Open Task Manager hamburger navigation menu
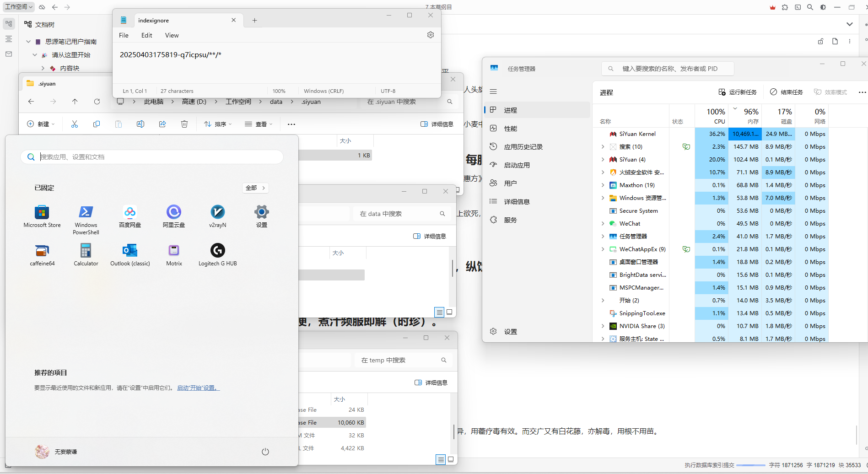The image size is (868, 474). click(x=493, y=92)
